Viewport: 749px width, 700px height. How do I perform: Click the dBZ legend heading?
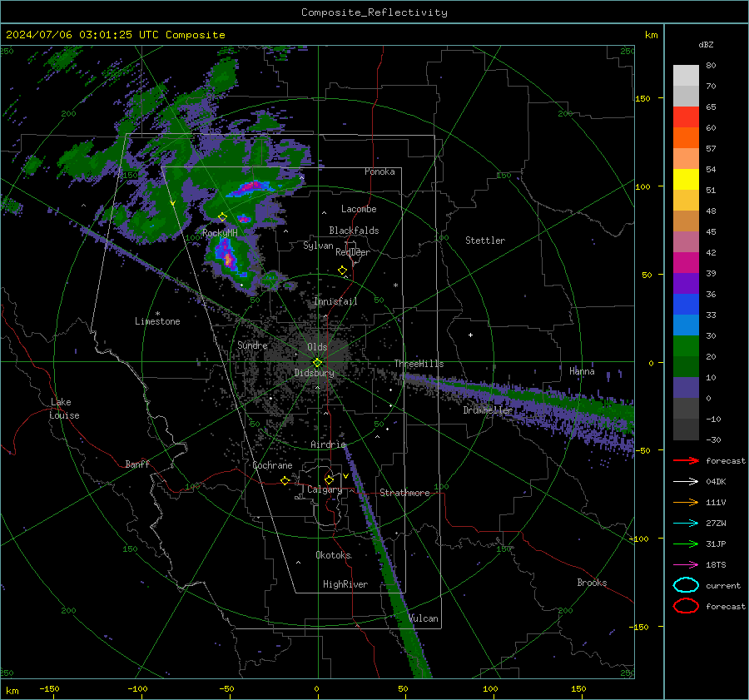[x=706, y=45]
